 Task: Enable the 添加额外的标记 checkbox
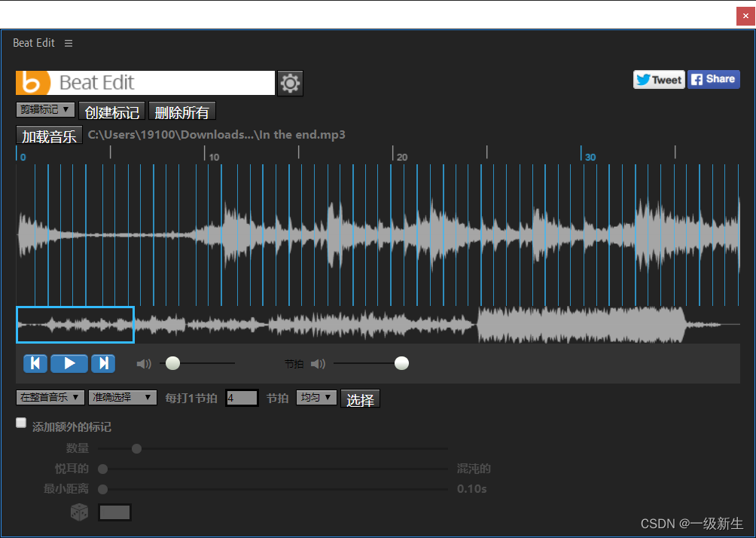click(21, 423)
